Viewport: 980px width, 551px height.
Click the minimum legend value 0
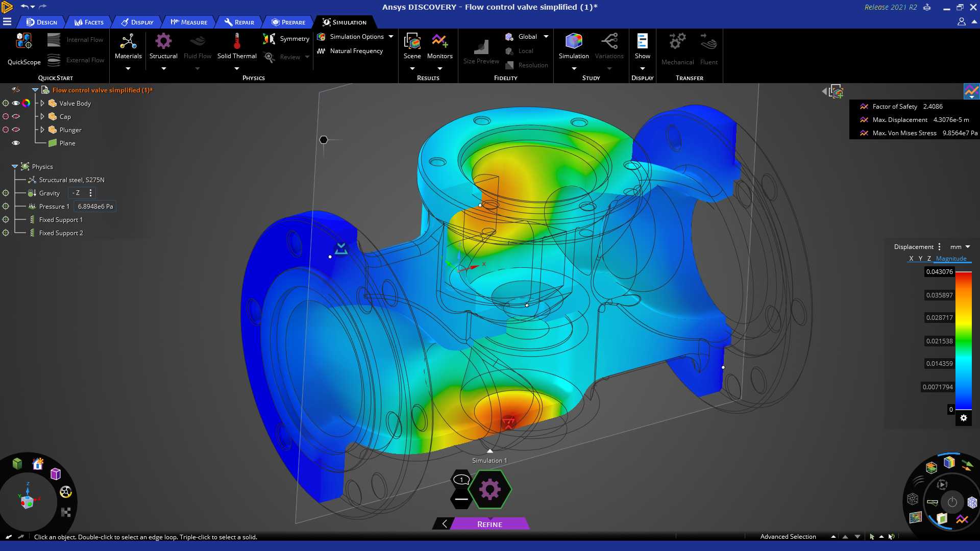(950, 409)
